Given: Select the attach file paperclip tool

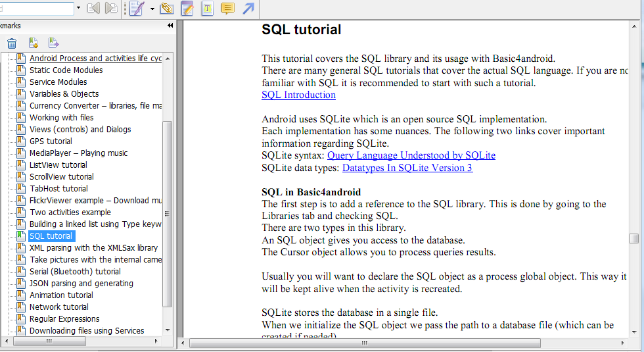Looking at the screenshot, I should (x=167, y=8).
